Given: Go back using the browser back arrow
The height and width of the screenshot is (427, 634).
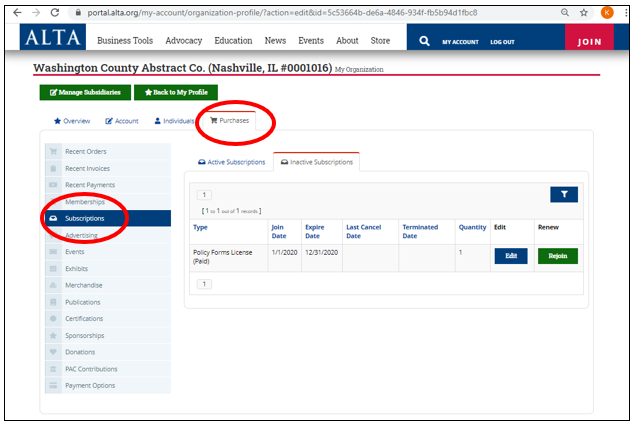Looking at the screenshot, I should pos(17,13).
